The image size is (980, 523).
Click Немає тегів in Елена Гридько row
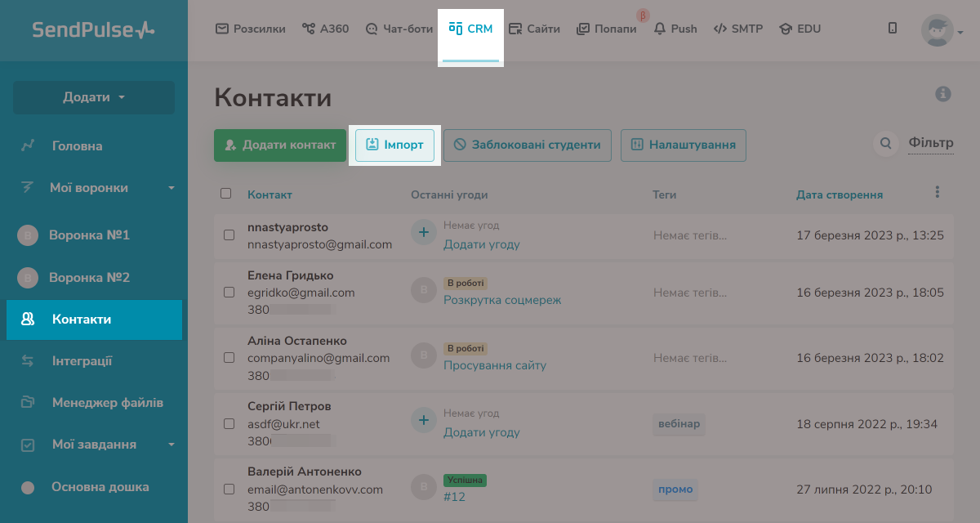tap(690, 293)
